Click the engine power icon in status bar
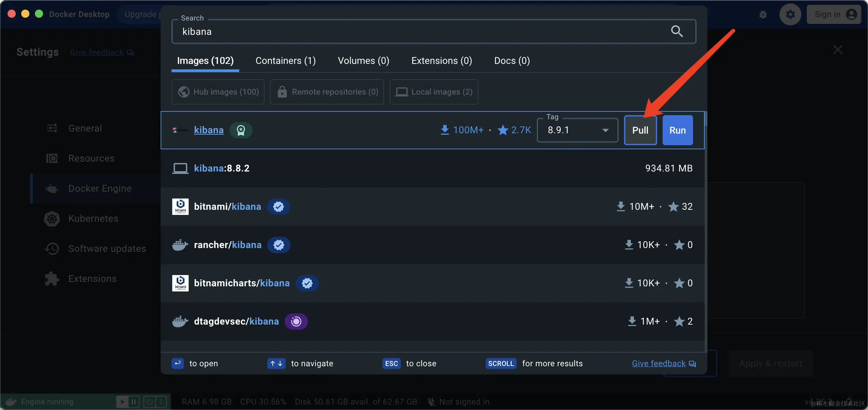868x410 pixels. pyautogui.click(x=149, y=402)
